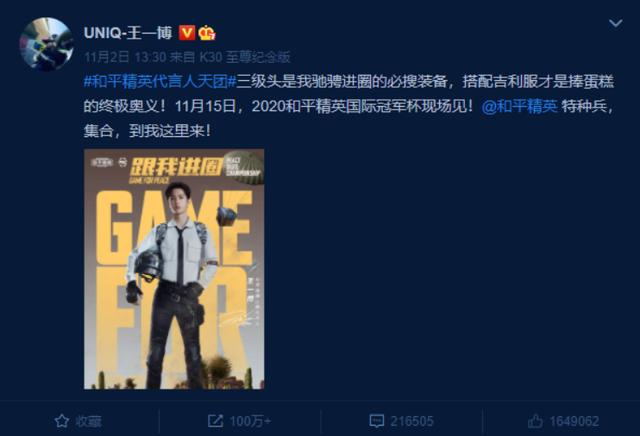
Task: Click the post text body
Action: pos(349,106)
